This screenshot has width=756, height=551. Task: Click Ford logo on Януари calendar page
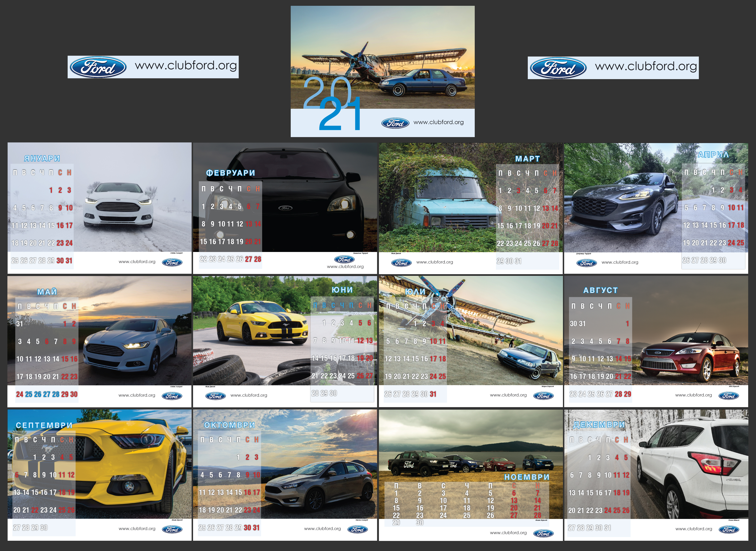[x=172, y=262]
